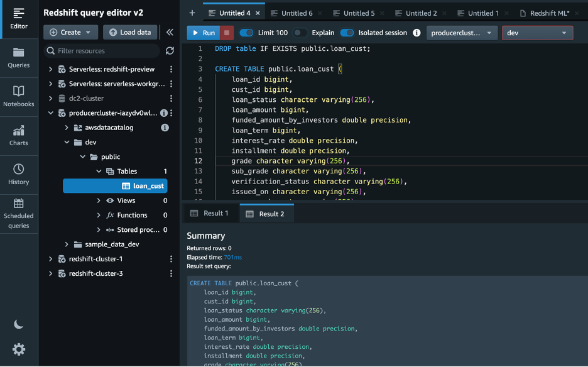This screenshot has height=367, width=588.
Task: Switch to dark mode moon icon
Action: click(19, 324)
